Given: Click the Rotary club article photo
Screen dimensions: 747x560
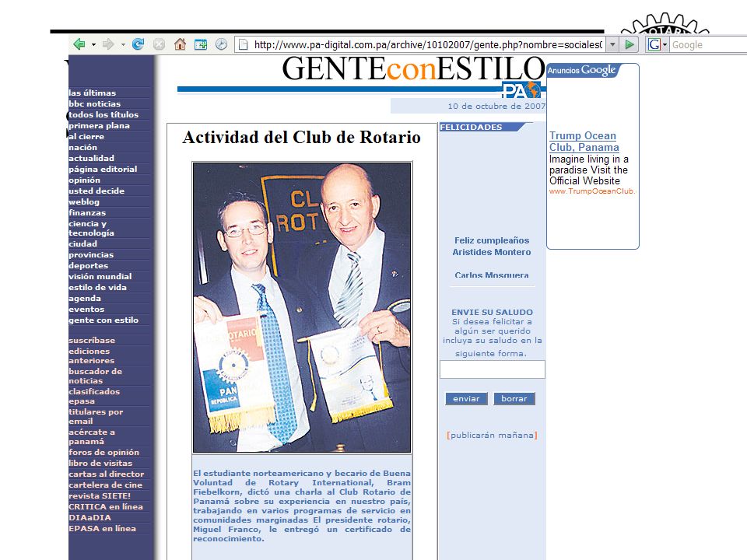Looking at the screenshot, I should [x=302, y=308].
